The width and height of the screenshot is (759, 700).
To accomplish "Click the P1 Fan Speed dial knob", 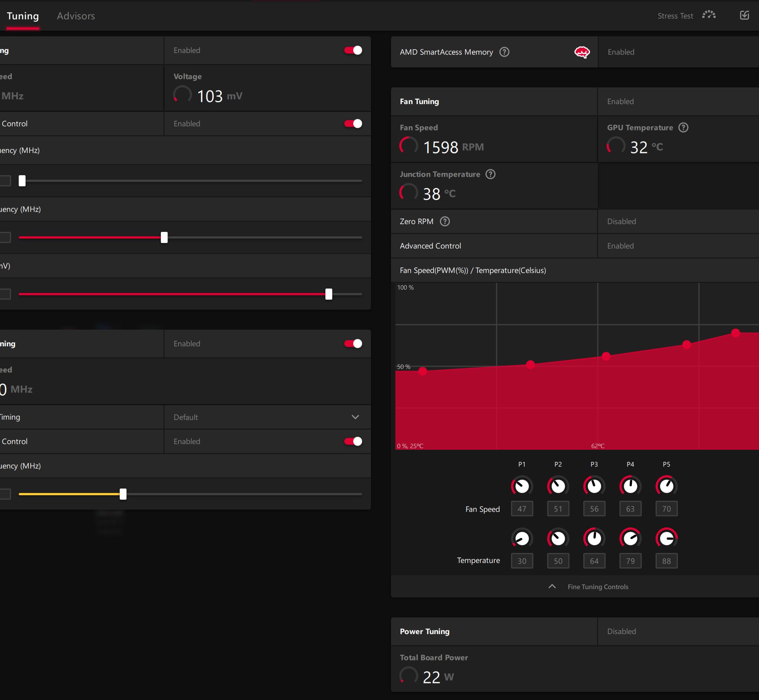I will 522,486.
